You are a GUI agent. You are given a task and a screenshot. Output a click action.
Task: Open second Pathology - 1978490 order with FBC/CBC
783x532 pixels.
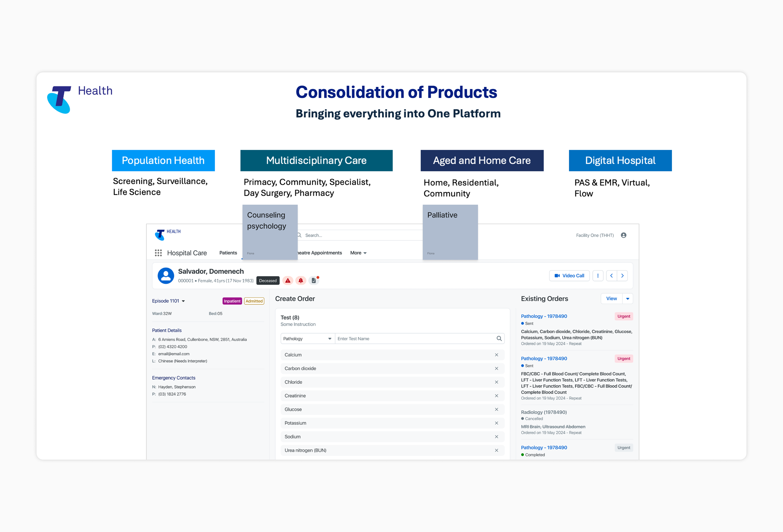click(544, 359)
